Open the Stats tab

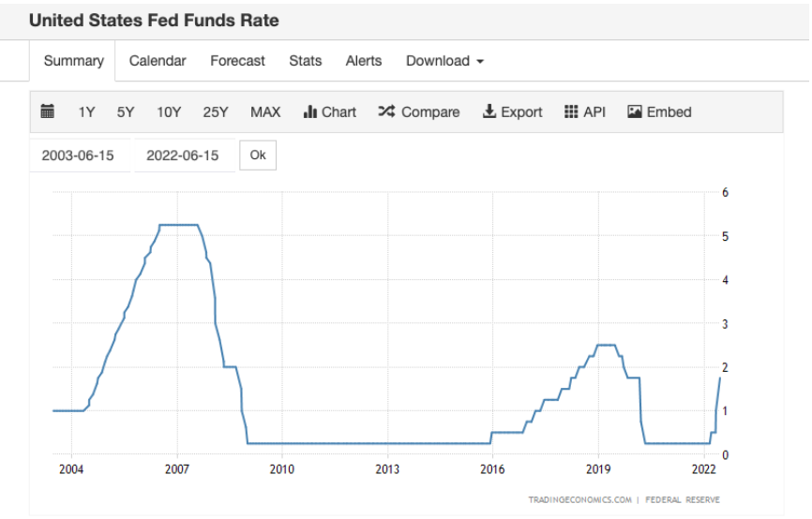(305, 61)
